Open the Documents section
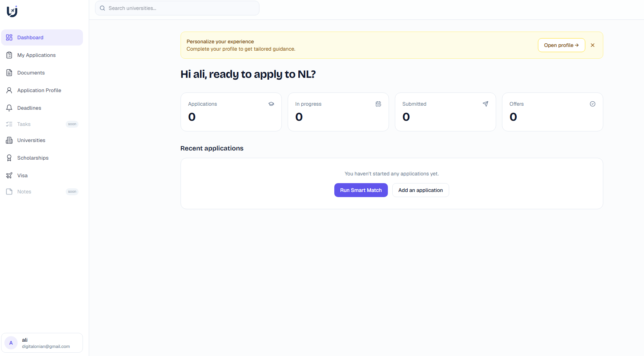This screenshot has width=644, height=356. (42, 73)
